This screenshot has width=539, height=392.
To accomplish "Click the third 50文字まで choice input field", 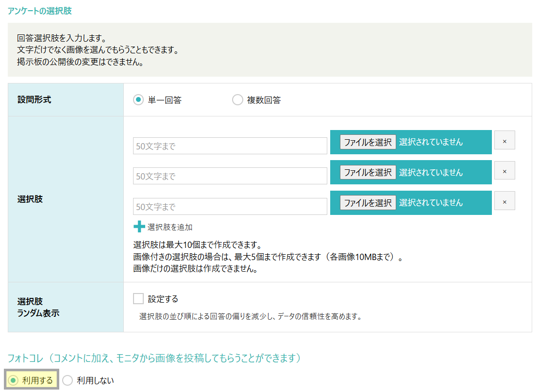I will tap(230, 207).
